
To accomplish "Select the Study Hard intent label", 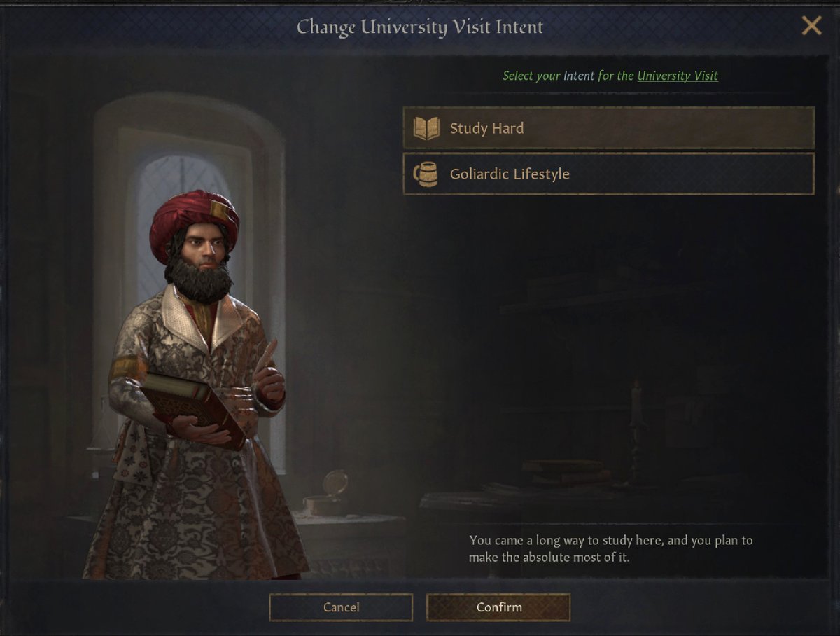I will pyautogui.click(x=486, y=128).
